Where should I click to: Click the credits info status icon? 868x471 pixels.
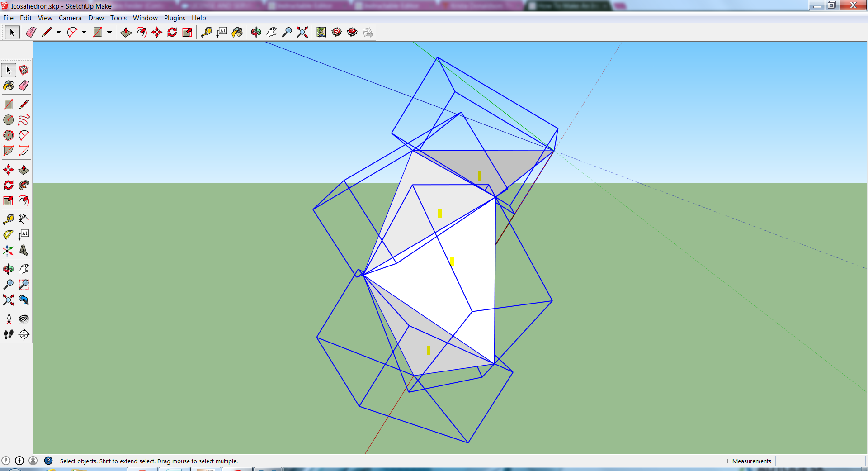coord(19,461)
